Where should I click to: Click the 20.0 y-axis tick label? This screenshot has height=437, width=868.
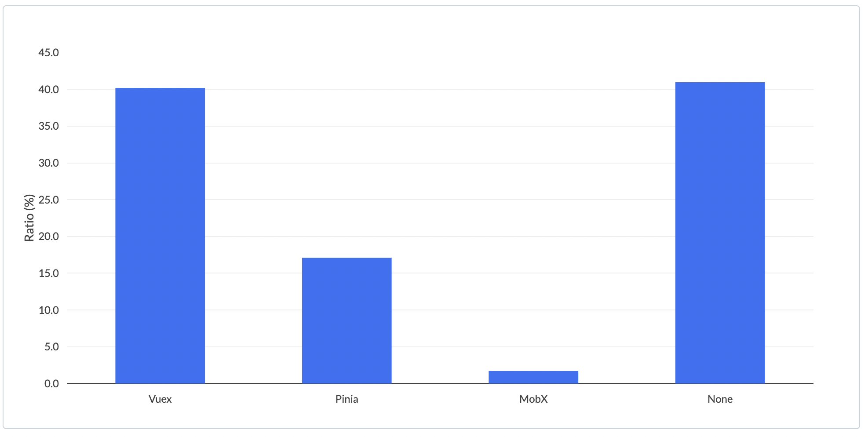48,237
